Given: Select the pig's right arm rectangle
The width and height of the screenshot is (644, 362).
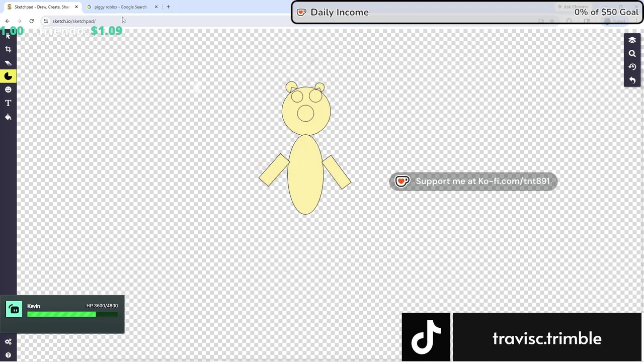Looking at the screenshot, I should [337, 172].
